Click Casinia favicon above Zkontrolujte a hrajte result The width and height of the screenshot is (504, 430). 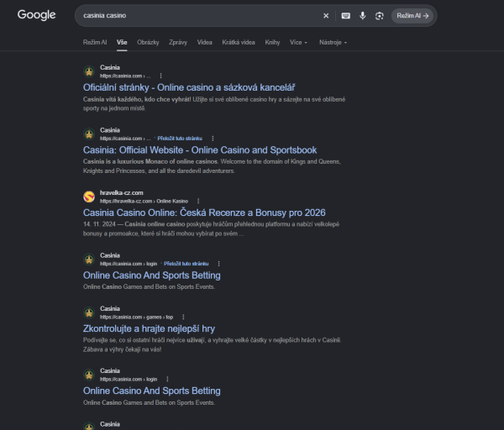[x=89, y=312]
